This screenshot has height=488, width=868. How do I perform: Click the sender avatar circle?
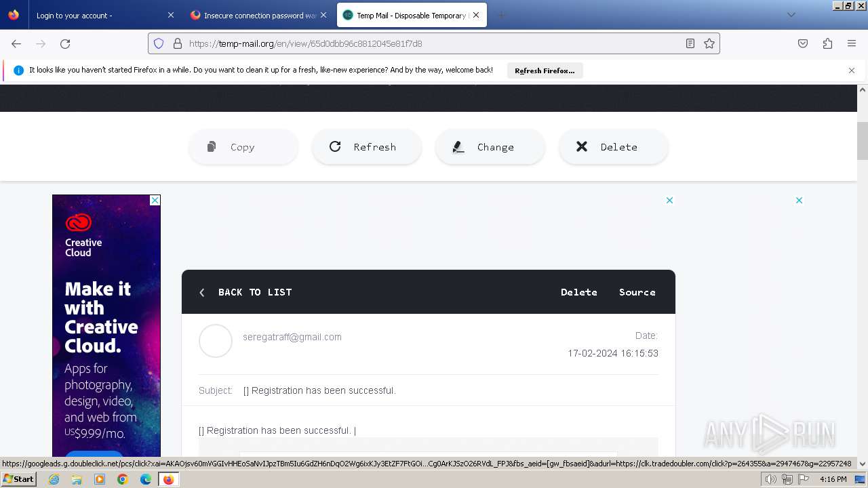tap(216, 341)
